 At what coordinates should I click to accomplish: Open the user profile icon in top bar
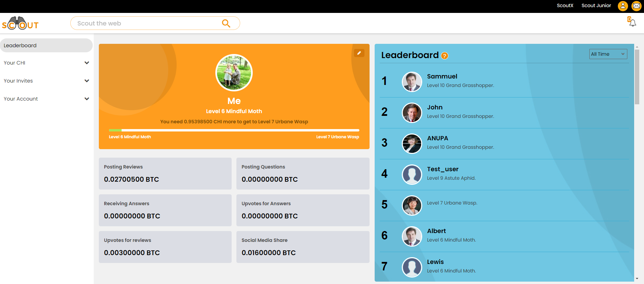(x=623, y=6)
